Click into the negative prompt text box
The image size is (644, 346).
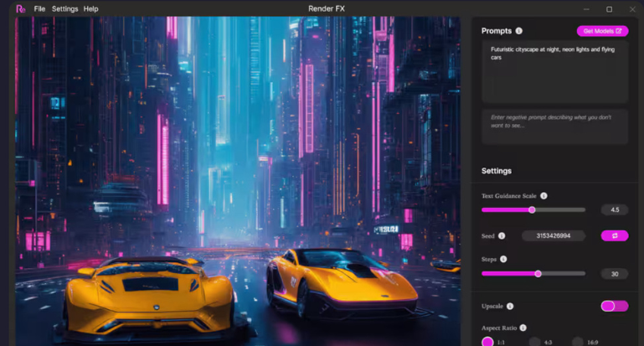coord(554,126)
